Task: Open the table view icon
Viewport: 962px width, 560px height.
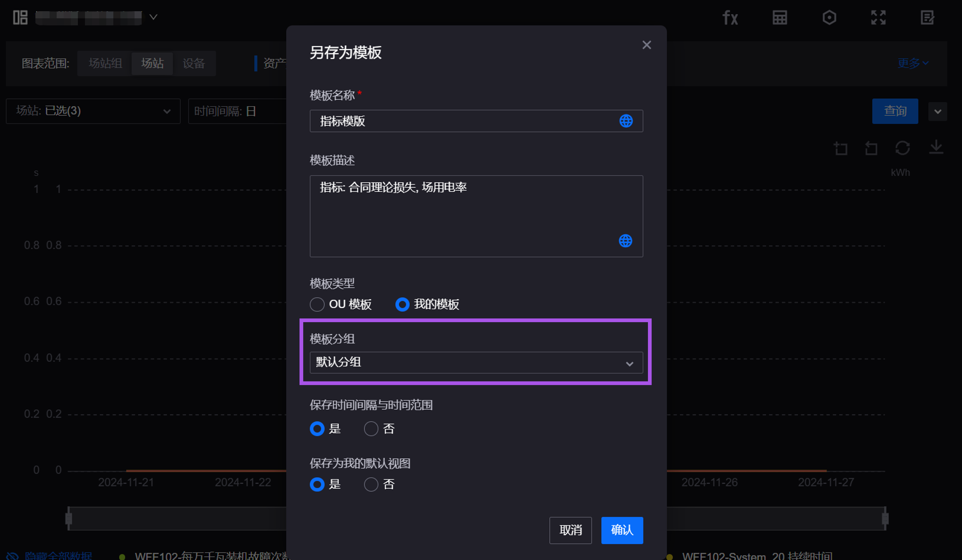Action: point(780,17)
